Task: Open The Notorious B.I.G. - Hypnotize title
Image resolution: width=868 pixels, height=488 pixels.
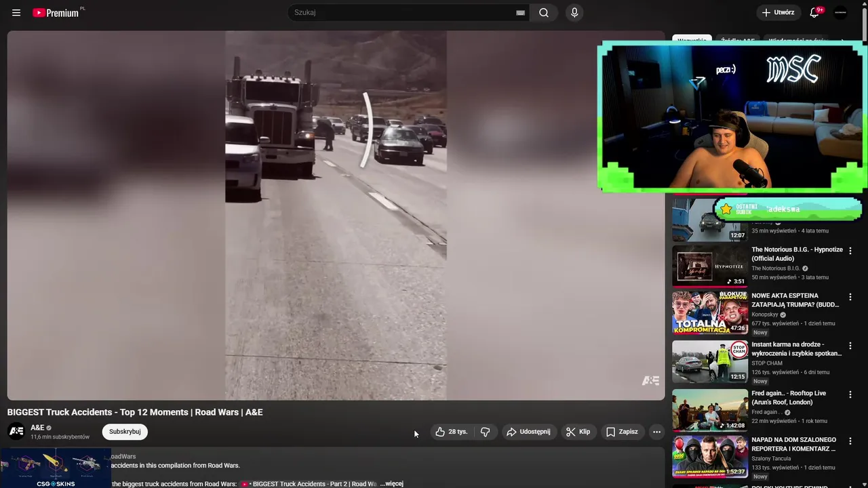Action: (x=797, y=254)
